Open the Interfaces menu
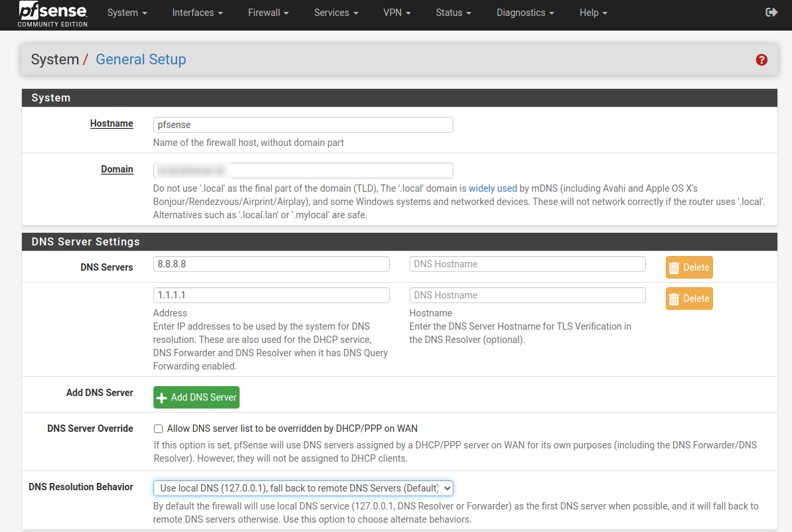This screenshot has width=792, height=532. 197,13
